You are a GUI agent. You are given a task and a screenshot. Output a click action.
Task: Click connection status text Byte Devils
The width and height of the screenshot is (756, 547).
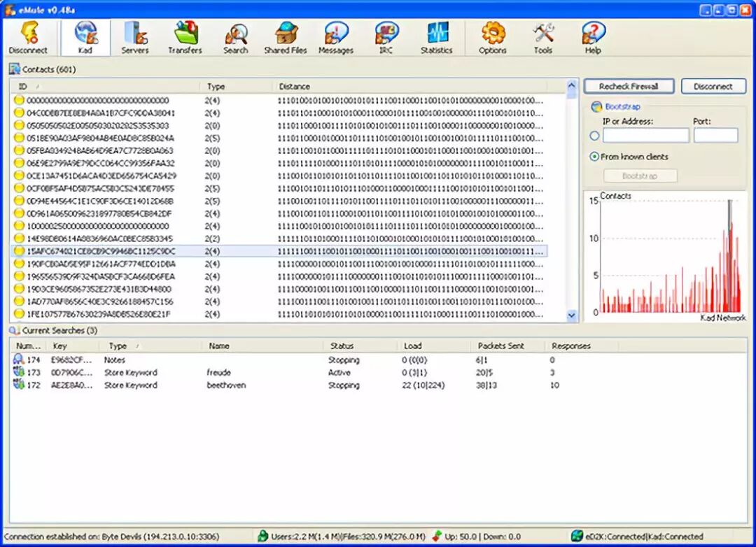coord(111,536)
